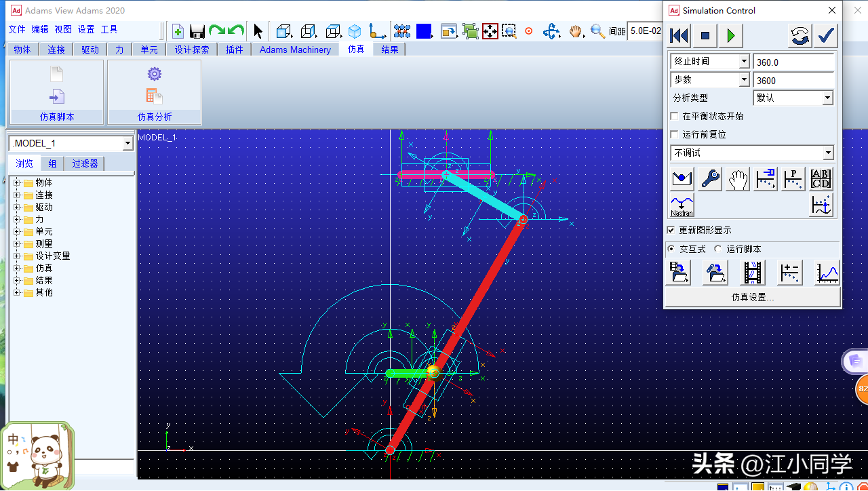The width and height of the screenshot is (868, 491).
Task: Stop the simulation with square button
Action: tap(705, 35)
